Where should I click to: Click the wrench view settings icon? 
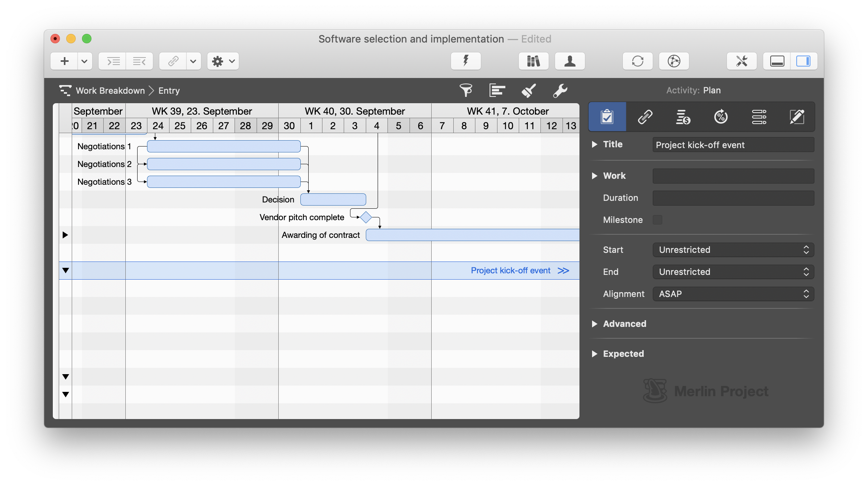pyautogui.click(x=560, y=91)
